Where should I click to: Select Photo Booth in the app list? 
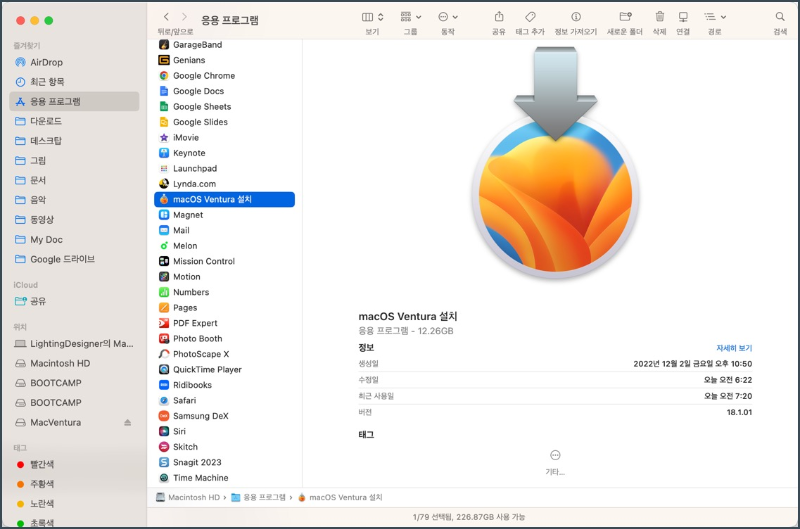coord(224,339)
